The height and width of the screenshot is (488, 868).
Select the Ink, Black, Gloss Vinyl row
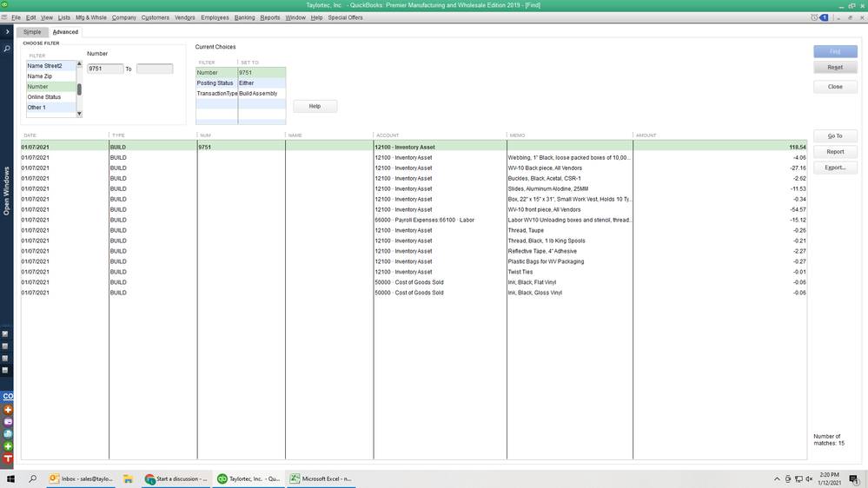(414, 293)
